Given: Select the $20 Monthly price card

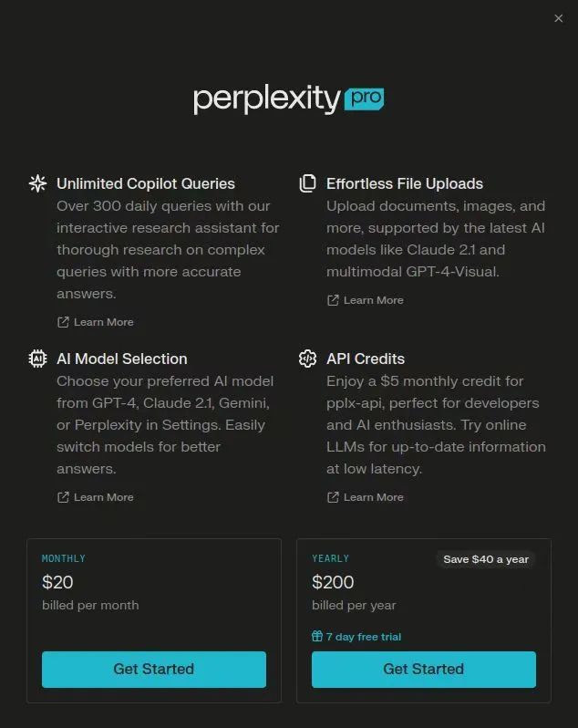Looking at the screenshot, I should pyautogui.click(x=153, y=593).
